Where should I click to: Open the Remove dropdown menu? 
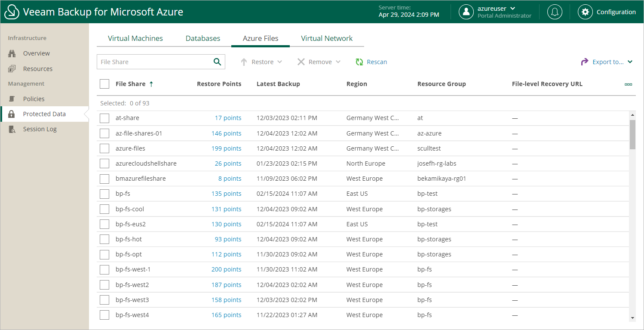[x=338, y=62]
